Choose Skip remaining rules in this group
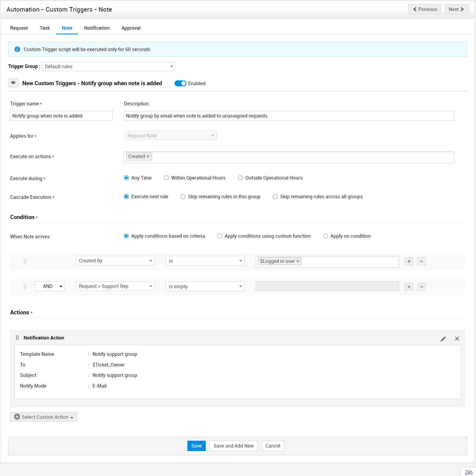Viewport: 476px width, 476px height. [183, 197]
